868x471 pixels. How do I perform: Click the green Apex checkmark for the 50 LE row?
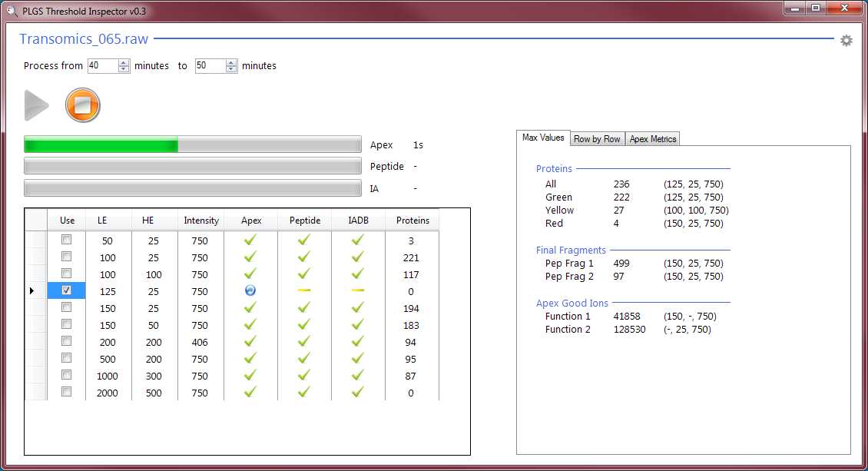(x=250, y=240)
